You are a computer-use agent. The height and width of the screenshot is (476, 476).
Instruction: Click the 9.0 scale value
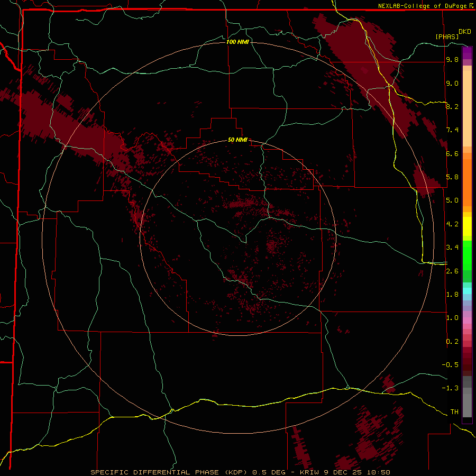point(452,83)
